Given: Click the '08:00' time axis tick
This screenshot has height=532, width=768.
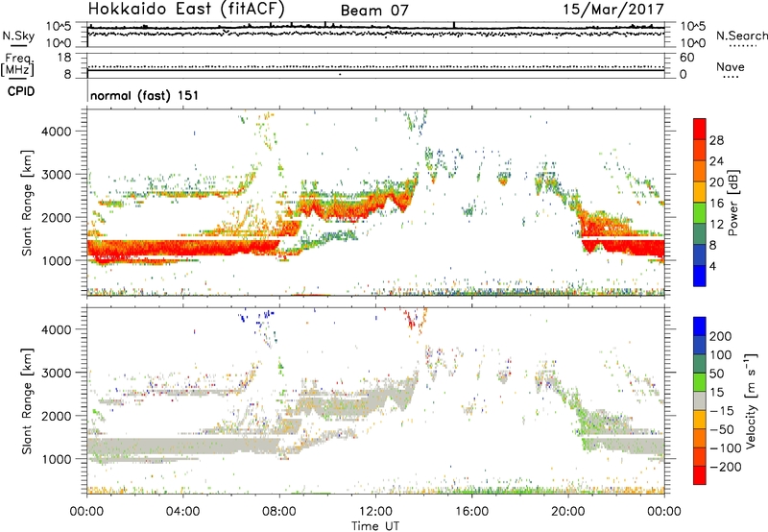Looking at the screenshot, I should tap(278, 512).
